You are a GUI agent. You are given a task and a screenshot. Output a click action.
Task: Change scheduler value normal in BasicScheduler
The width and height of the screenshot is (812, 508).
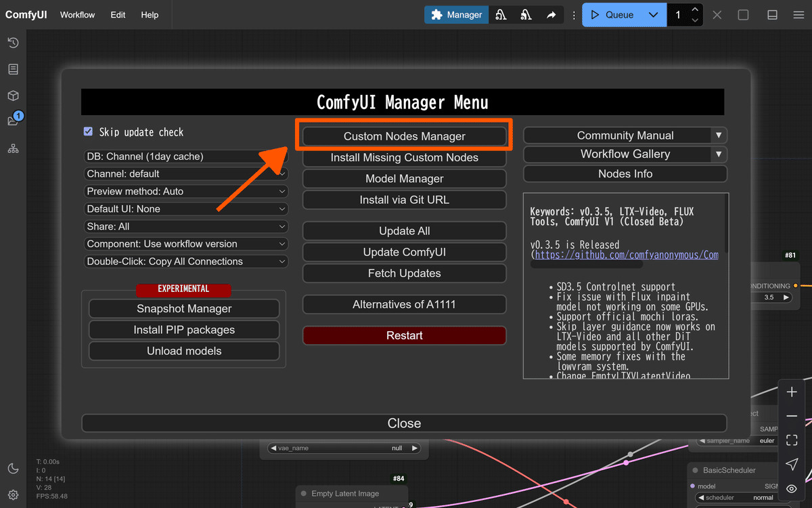[x=742, y=498]
